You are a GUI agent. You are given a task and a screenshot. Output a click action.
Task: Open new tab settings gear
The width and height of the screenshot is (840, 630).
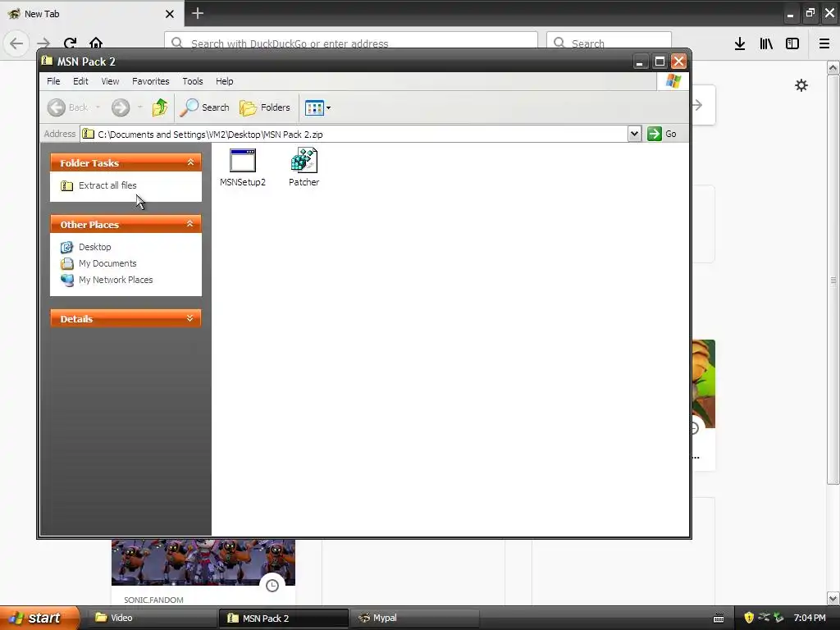click(801, 85)
